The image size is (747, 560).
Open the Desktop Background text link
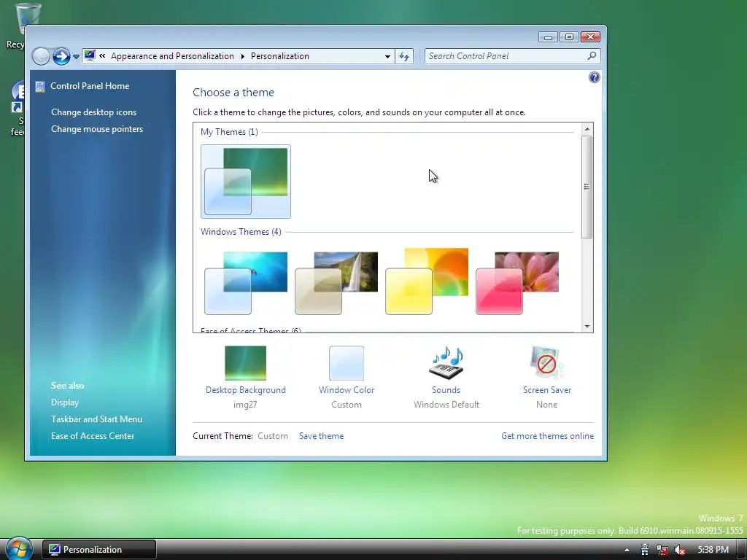click(x=245, y=390)
